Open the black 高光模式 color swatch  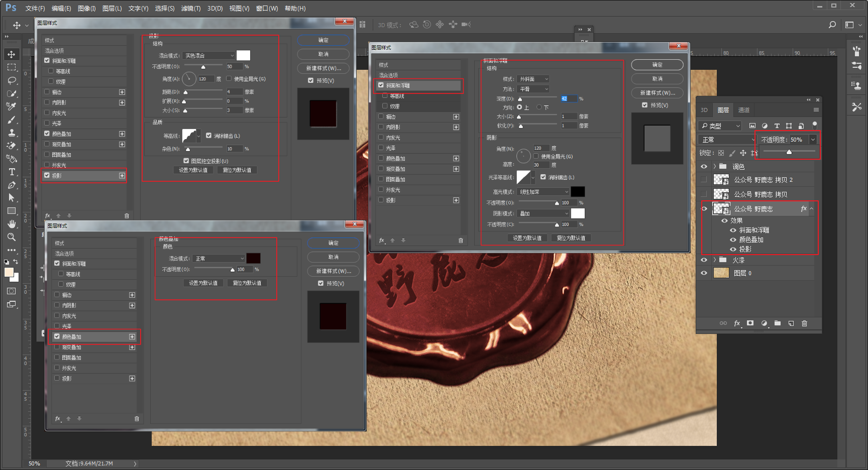coord(578,191)
